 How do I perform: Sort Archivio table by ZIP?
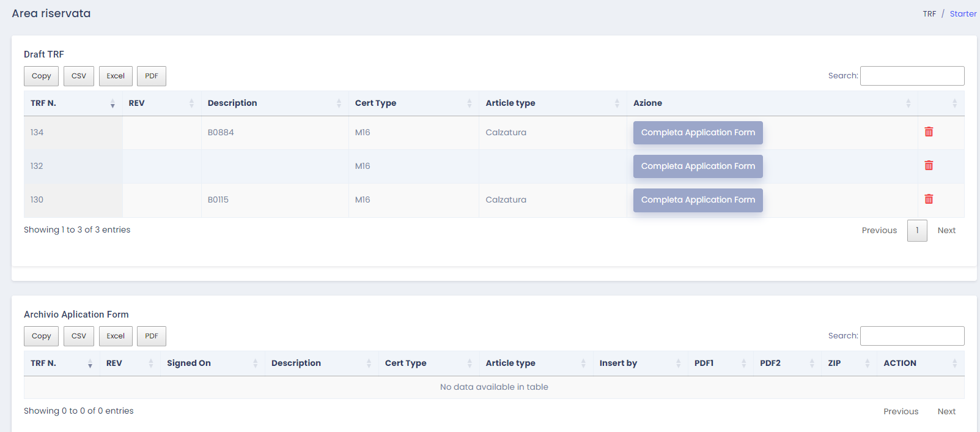coord(849,363)
